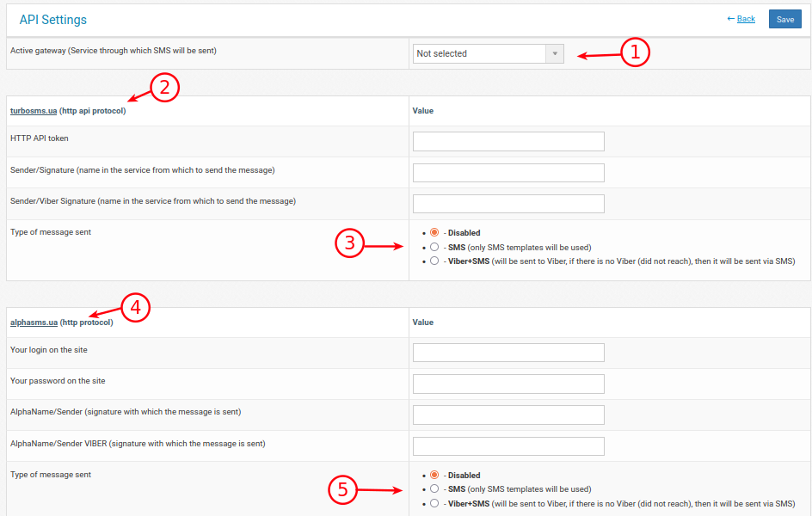Click the Value header in alphasms.ua section

[423, 322]
